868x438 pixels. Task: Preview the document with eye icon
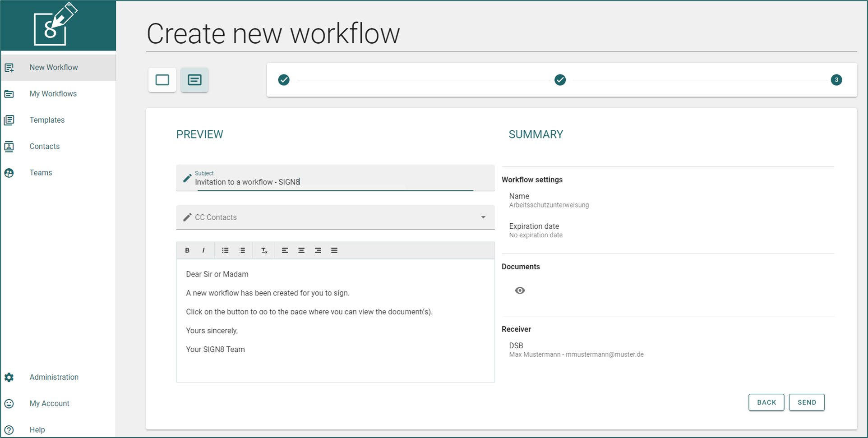pos(520,290)
